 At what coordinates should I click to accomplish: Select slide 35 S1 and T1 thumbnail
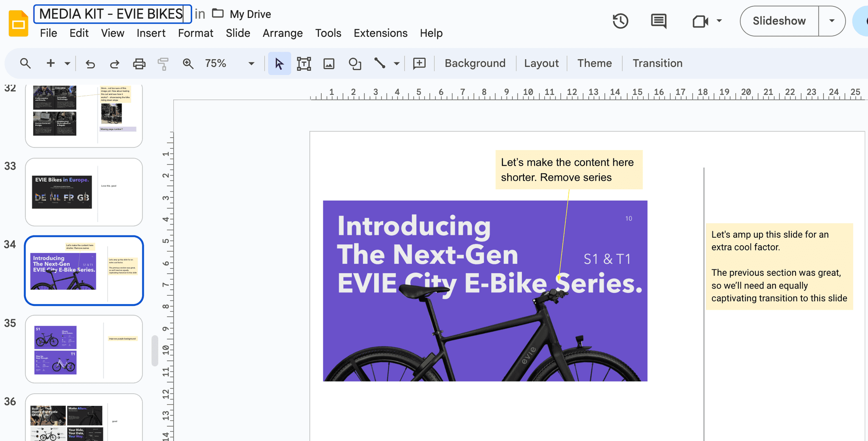pos(84,349)
